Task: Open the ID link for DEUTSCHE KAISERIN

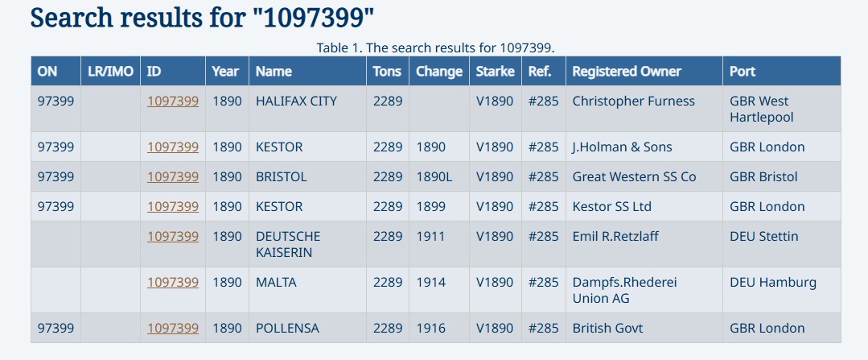Action: 172,237
